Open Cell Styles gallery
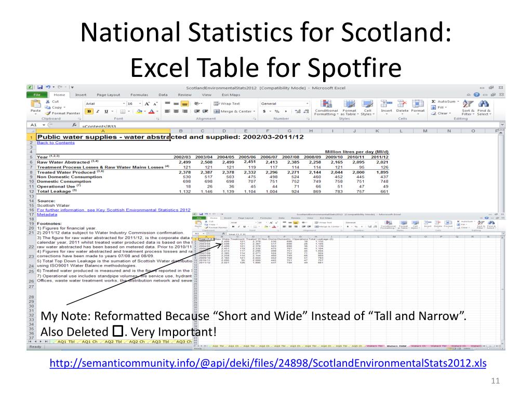Screen dimensions: 532x399 (x=367, y=108)
